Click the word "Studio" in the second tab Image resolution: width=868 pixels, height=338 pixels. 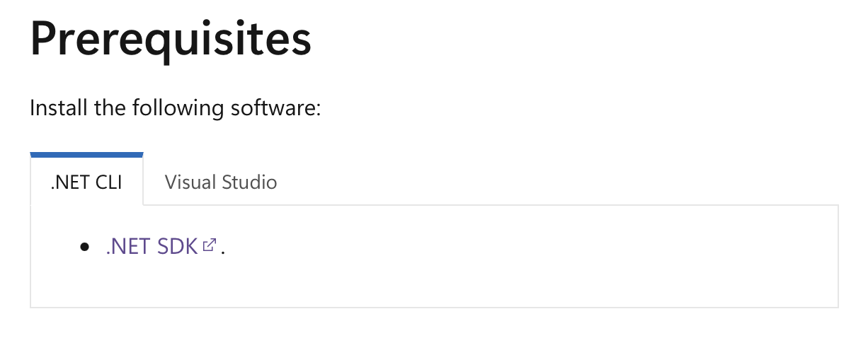coord(249,182)
